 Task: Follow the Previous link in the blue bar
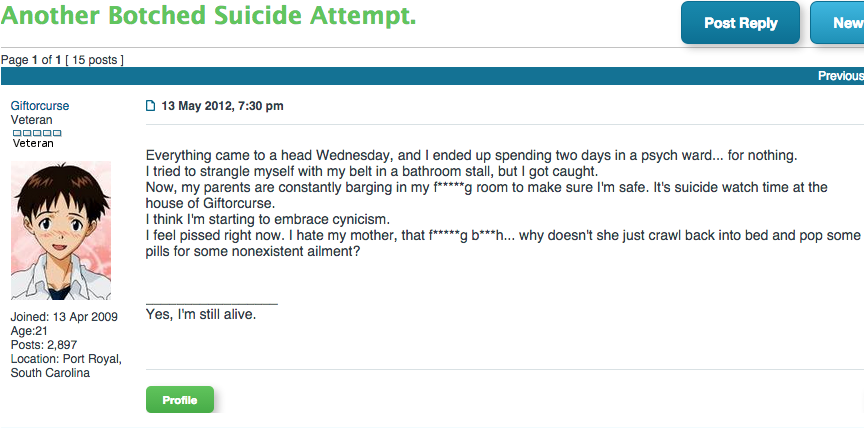coord(841,76)
